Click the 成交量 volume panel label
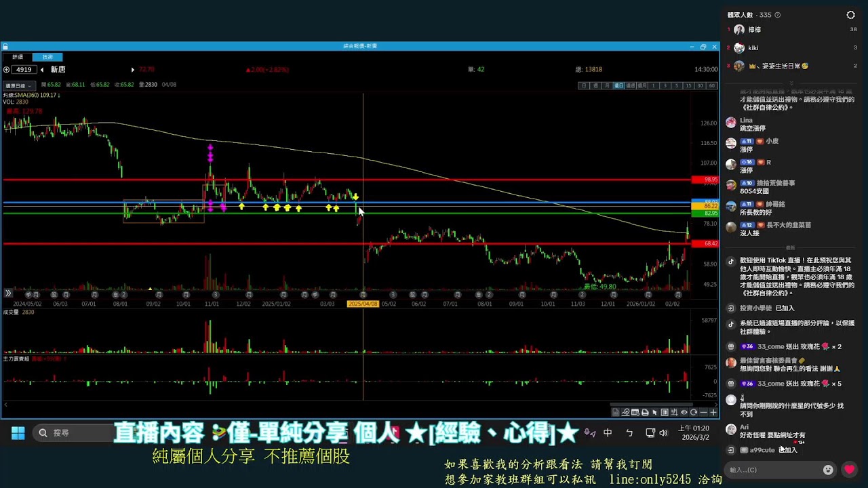868x488 pixels. (x=12, y=312)
